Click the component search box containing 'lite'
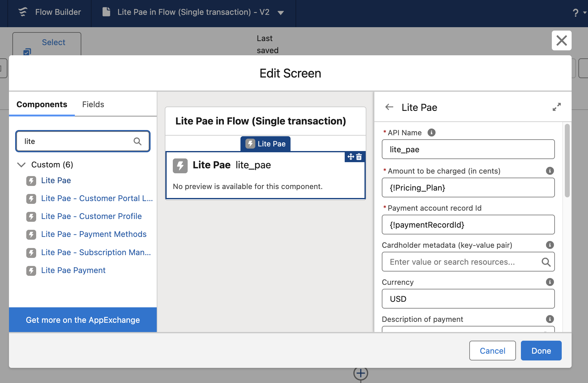 (83, 141)
